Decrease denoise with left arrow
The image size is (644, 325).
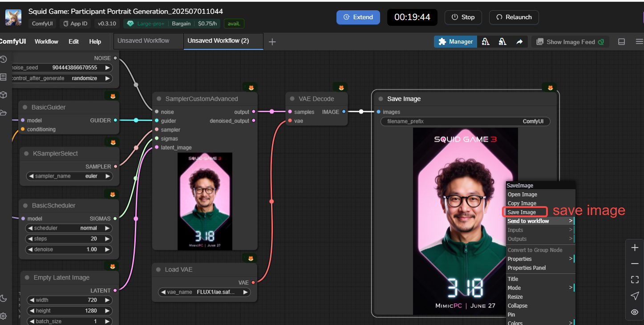31,249
